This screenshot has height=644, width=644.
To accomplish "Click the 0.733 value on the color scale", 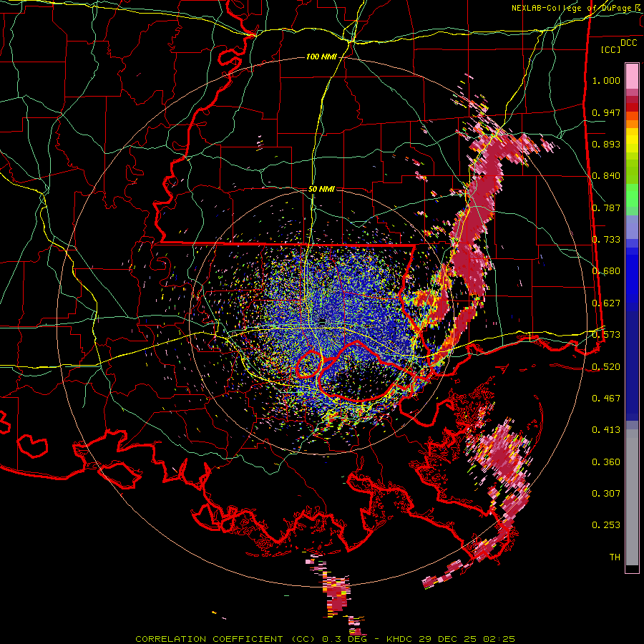I will [606, 240].
